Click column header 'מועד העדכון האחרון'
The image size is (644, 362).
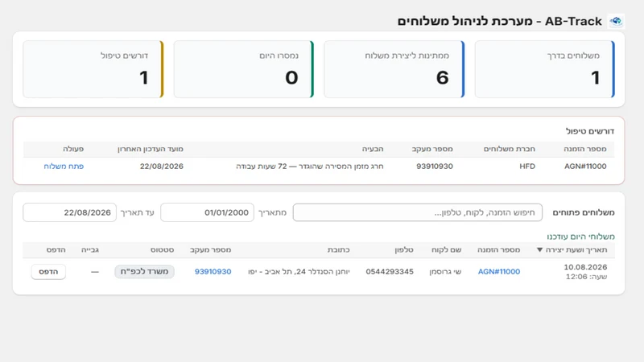151,149
